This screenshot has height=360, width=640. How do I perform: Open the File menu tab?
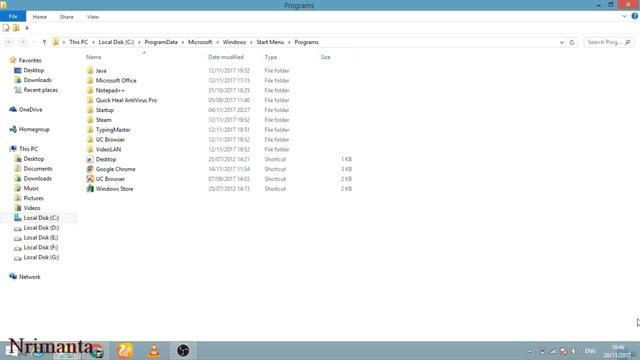(x=13, y=16)
